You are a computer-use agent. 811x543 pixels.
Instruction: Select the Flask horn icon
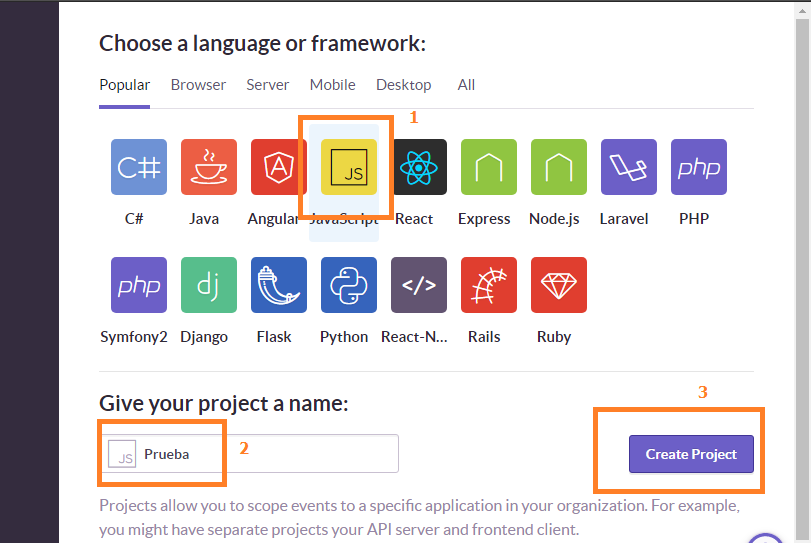tap(279, 285)
